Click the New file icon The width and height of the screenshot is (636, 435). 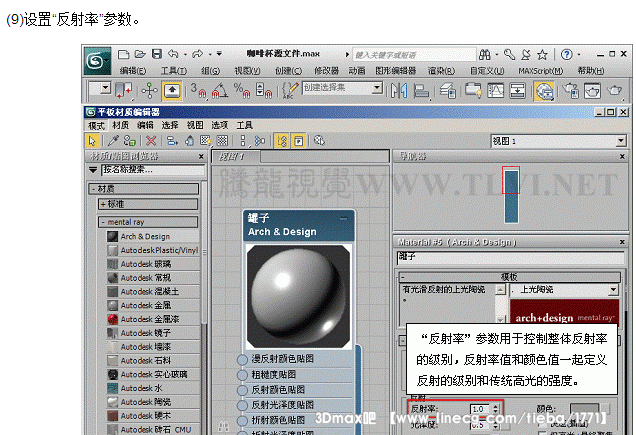pyautogui.click(x=123, y=54)
